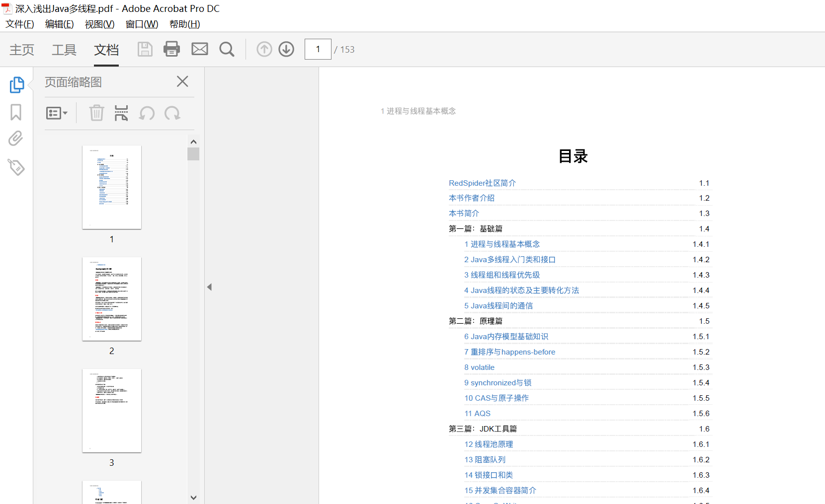The width and height of the screenshot is (825, 504).
Task: Open 9 synchronized与锁 link
Action: pos(498,383)
